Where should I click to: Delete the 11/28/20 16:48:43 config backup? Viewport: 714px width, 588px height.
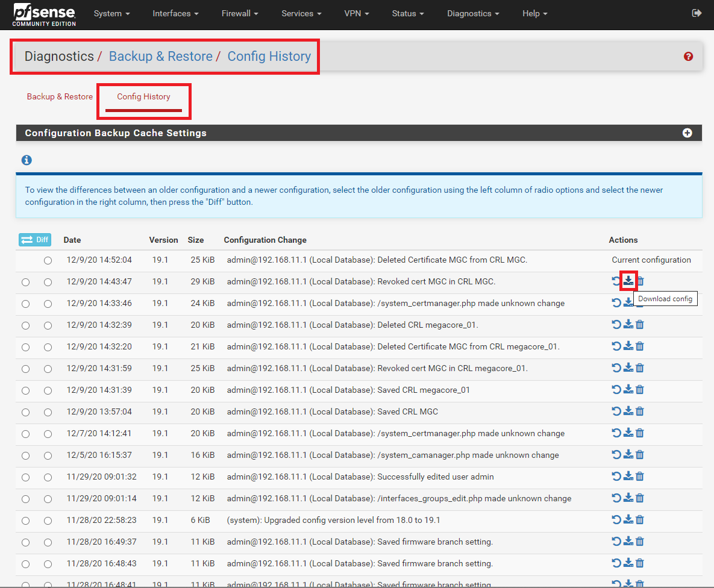(x=640, y=563)
